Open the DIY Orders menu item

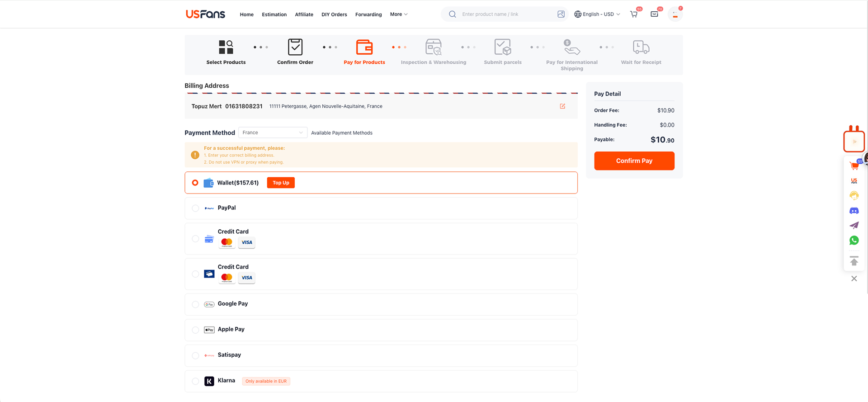[x=334, y=14]
